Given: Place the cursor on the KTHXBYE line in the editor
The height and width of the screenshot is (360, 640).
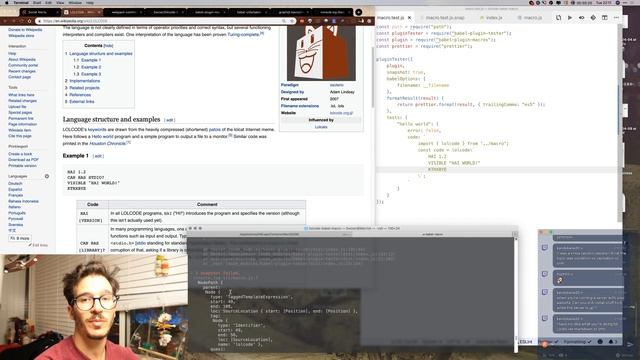Looking at the screenshot, I should [437, 169].
